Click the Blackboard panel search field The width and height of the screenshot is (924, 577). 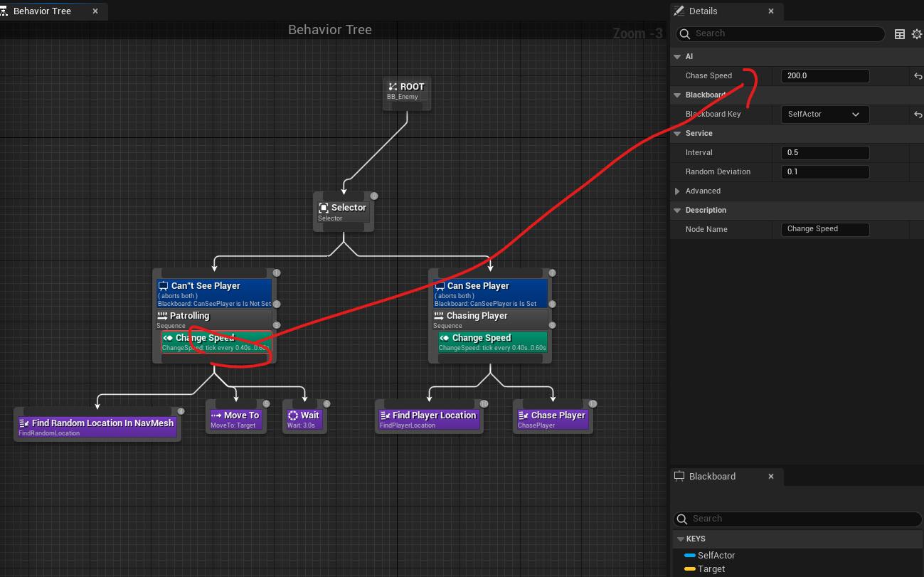[797, 519]
